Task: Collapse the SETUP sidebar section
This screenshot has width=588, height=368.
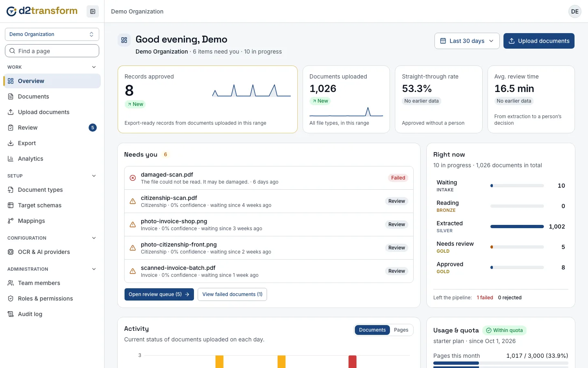Action: click(x=94, y=176)
